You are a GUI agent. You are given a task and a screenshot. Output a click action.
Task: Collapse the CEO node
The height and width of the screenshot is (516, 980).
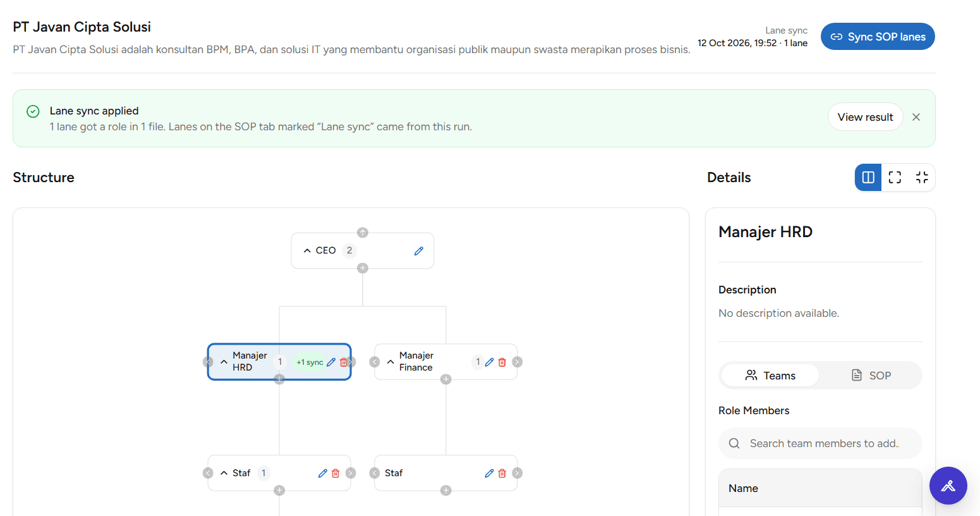[307, 251]
